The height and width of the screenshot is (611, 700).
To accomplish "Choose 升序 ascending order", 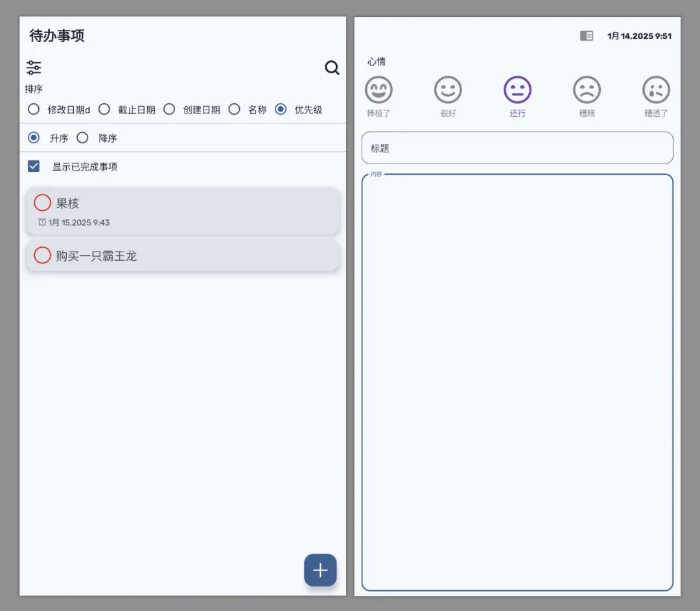I will point(34,138).
